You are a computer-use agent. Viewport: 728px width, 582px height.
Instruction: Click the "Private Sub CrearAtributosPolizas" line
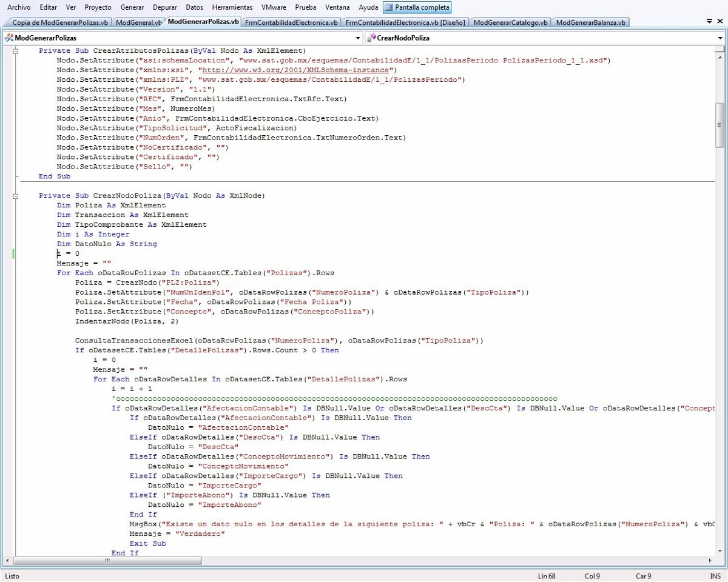172,50
